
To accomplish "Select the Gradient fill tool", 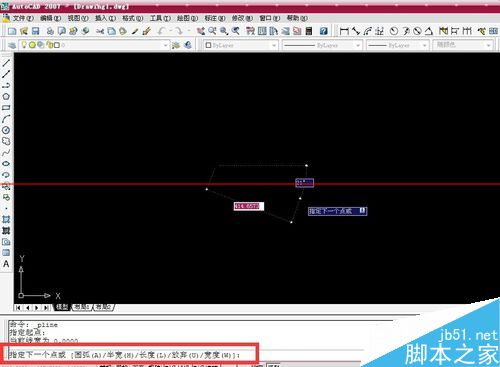I will point(6,230).
